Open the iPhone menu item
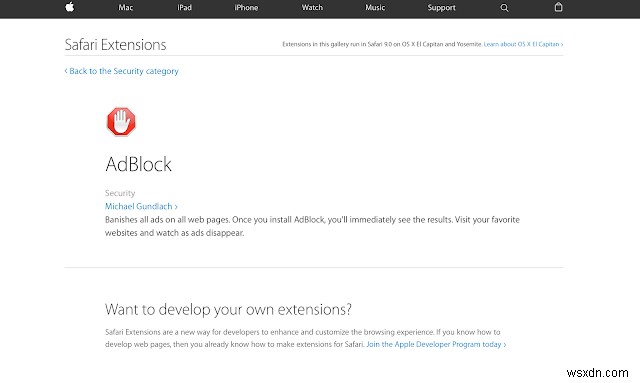Screen dimensions: 640x383 pos(246,8)
